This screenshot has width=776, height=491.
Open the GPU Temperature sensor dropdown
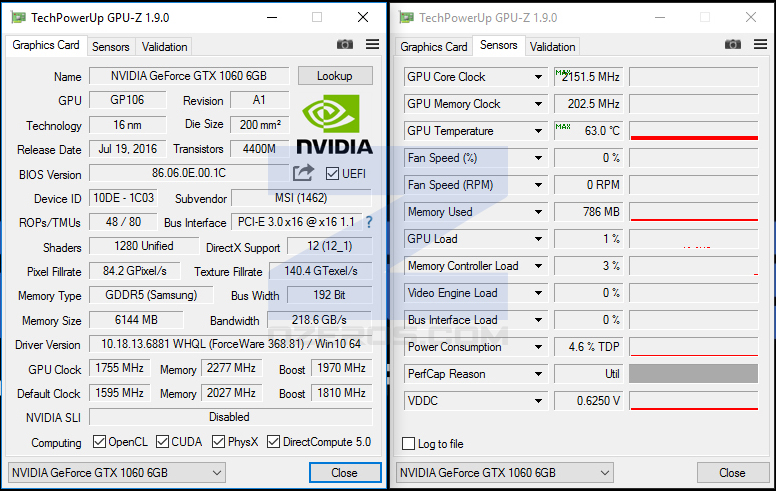click(x=538, y=131)
